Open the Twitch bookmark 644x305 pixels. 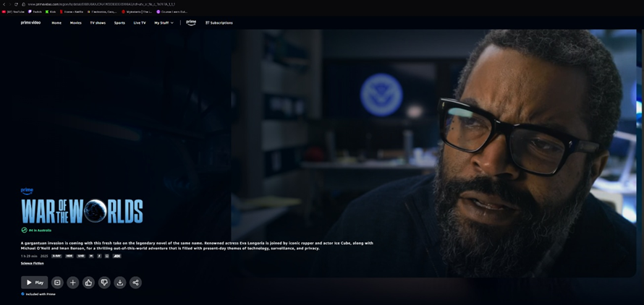[x=35, y=12]
